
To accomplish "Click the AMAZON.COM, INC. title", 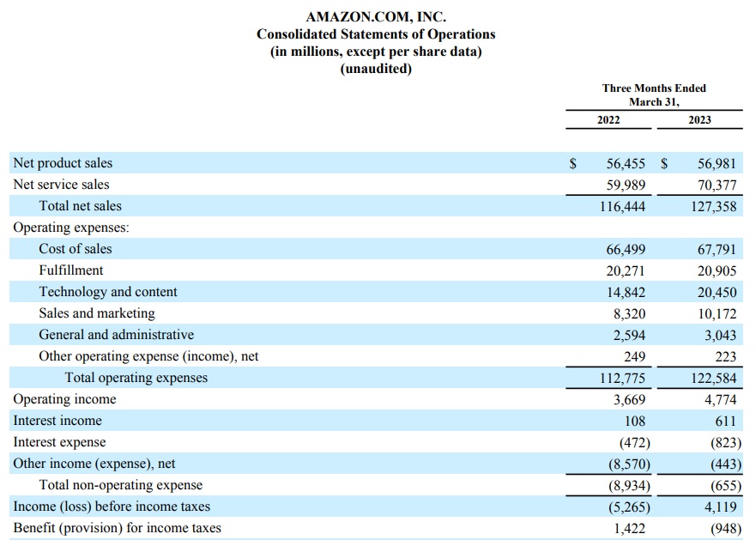I will point(376,17).
